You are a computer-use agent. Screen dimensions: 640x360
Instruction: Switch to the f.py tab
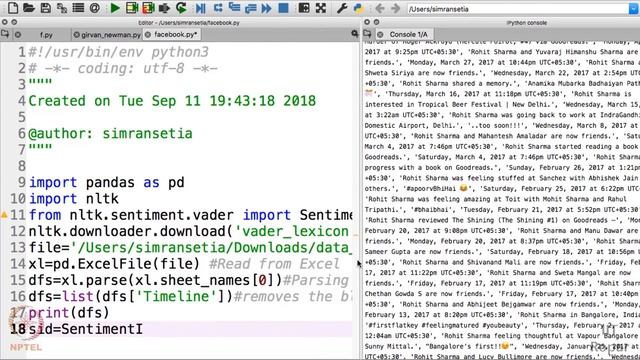(x=46, y=35)
